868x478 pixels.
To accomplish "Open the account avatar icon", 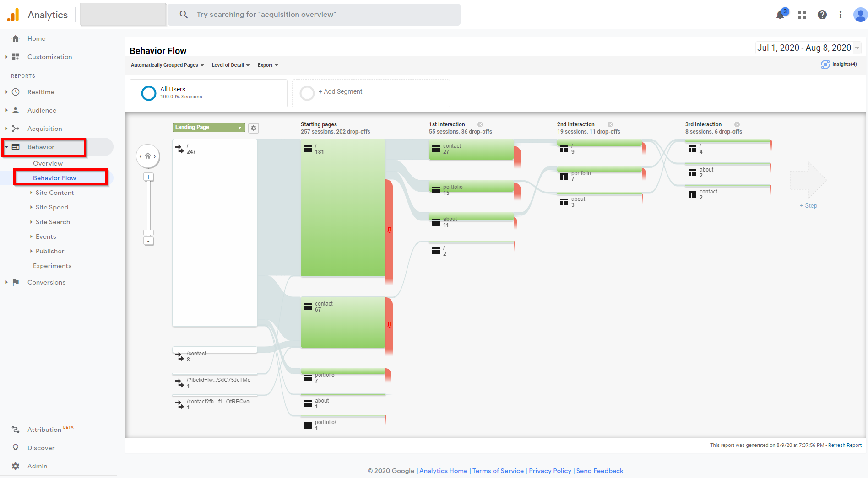I will 859,15.
